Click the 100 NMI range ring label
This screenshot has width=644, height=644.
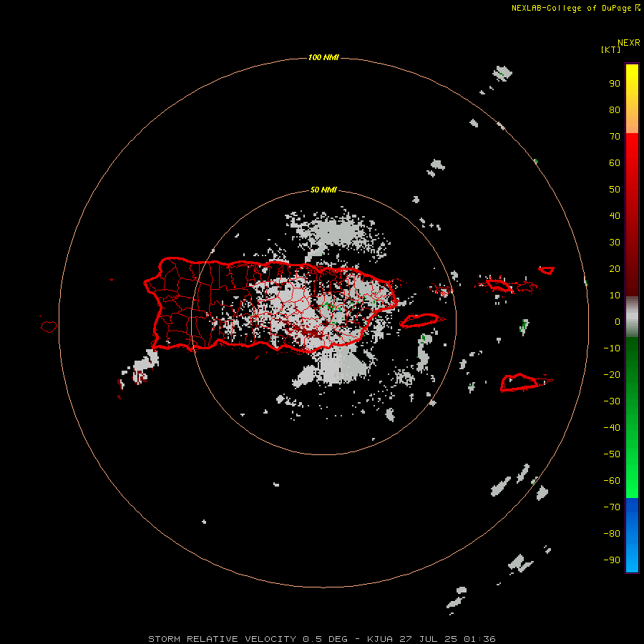[323, 57]
